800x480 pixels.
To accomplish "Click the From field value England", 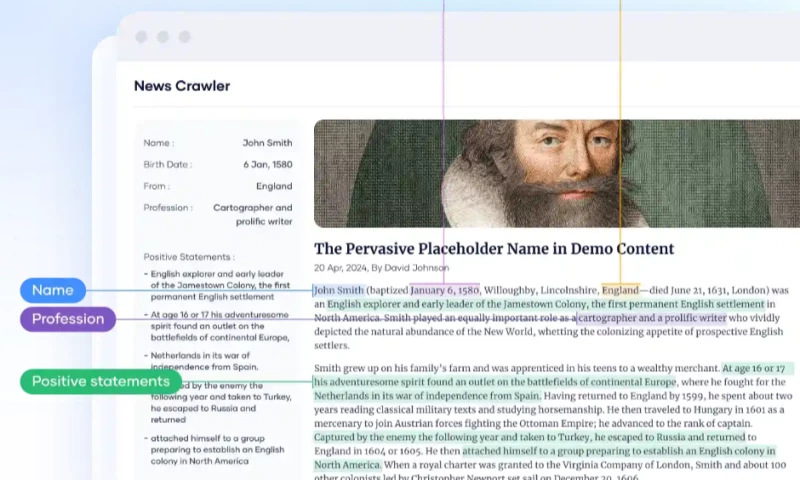I will 274,186.
